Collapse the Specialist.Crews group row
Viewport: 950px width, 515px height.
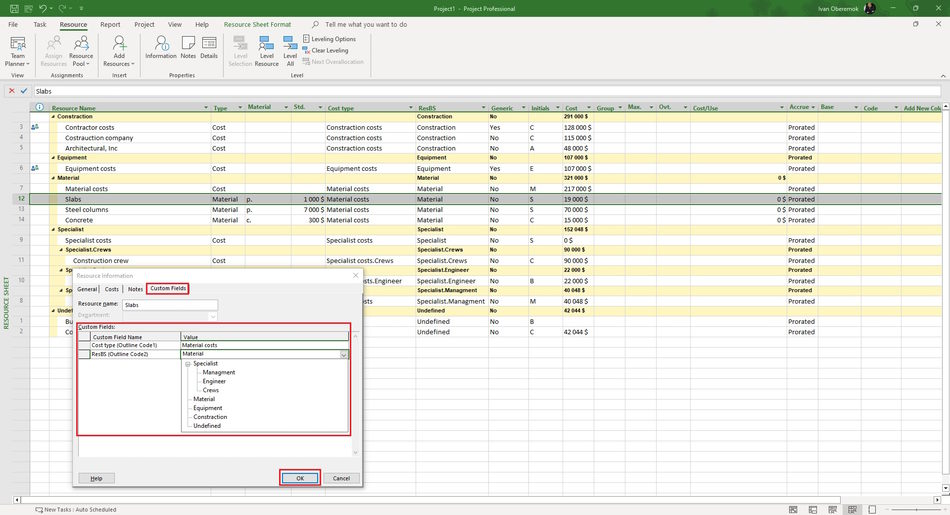pyautogui.click(x=61, y=250)
